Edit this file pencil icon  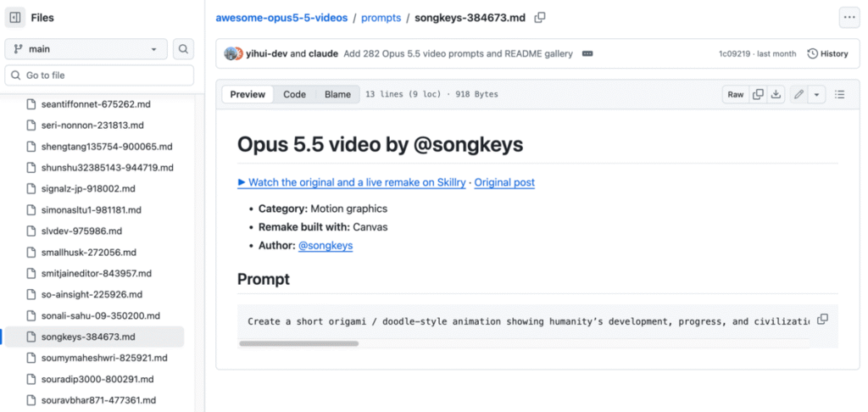tap(798, 95)
